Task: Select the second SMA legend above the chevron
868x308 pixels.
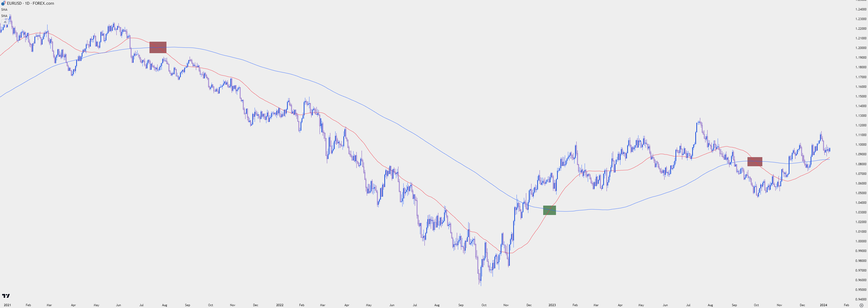Action: coord(4,15)
